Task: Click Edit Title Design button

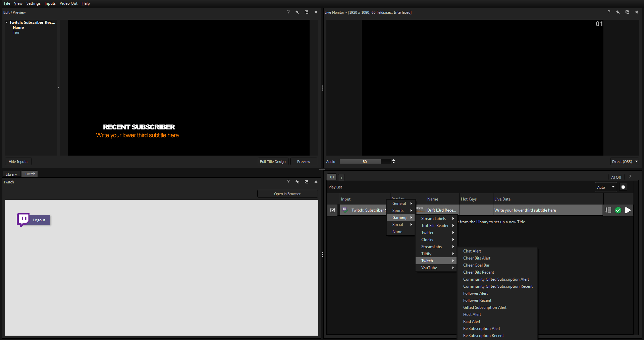Action: coord(273,162)
